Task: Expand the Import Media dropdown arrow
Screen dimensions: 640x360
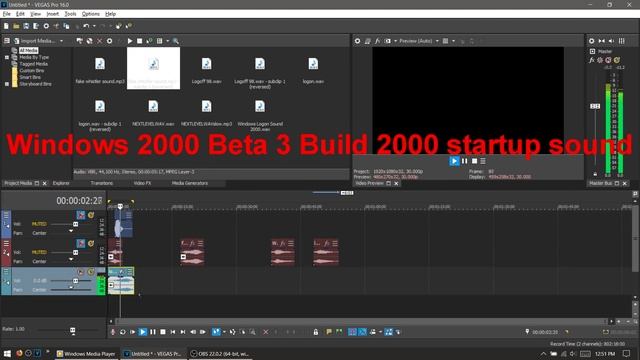Action: coord(61,41)
